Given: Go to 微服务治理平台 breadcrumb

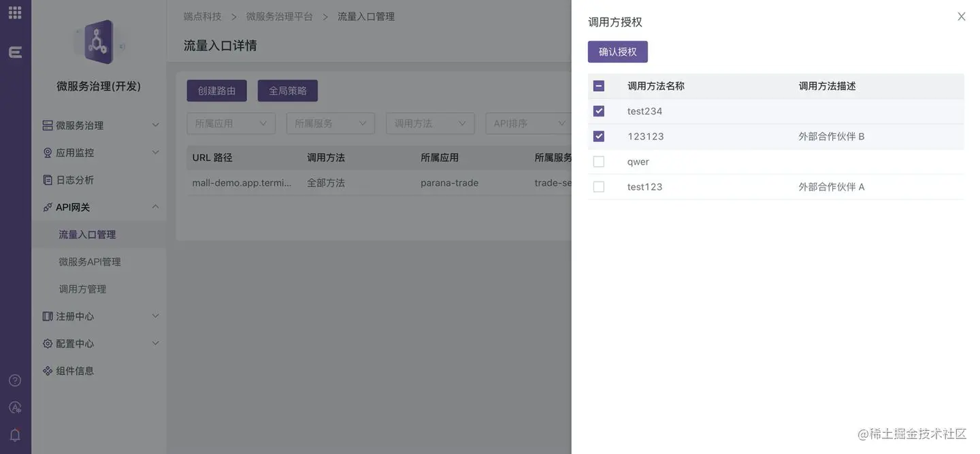Looking at the screenshot, I should pyautogui.click(x=280, y=16).
